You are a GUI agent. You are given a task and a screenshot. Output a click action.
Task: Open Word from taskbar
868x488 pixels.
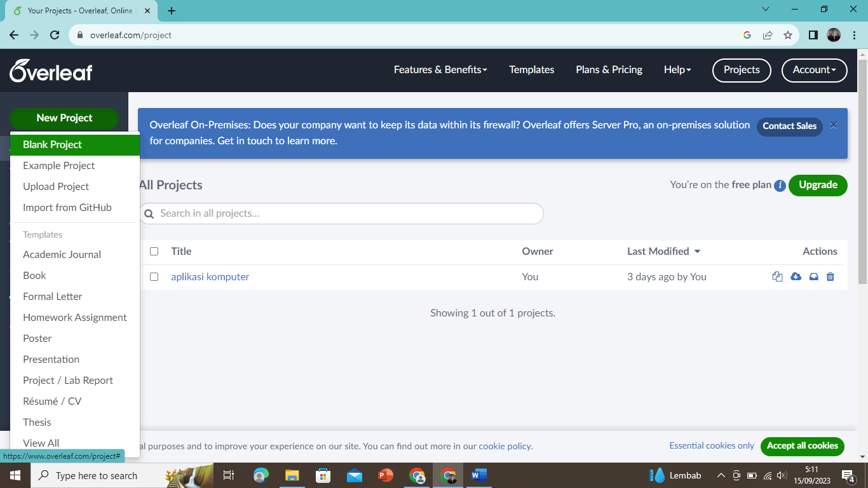click(x=479, y=475)
